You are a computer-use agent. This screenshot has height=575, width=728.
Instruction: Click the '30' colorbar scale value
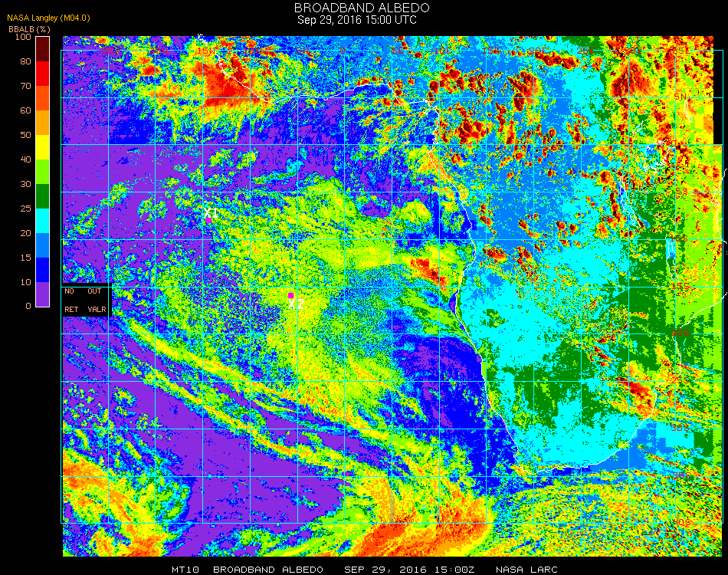[25, 184]
